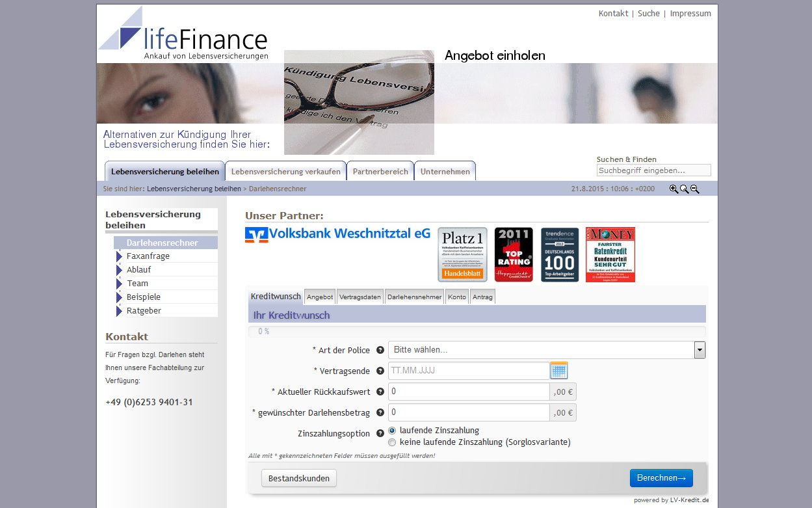Viewport: 812px width, 508px height.
Task: Open the Vertragsende calendar picker
Action: (559, 371)
